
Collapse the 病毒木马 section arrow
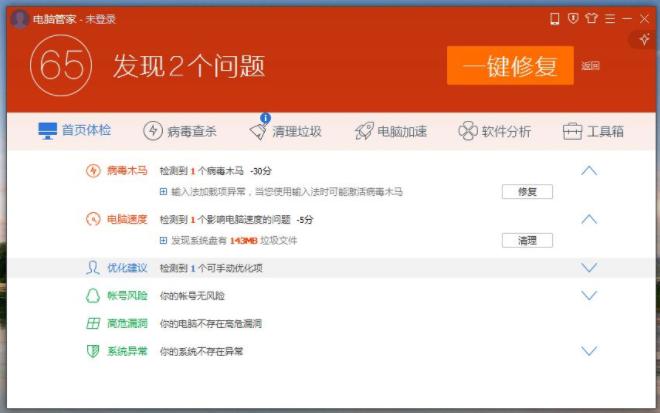point(589,171)
